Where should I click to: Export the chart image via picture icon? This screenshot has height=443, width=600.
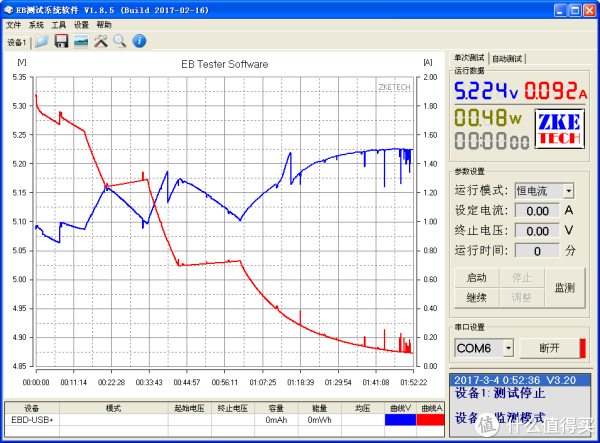point(81,41)
